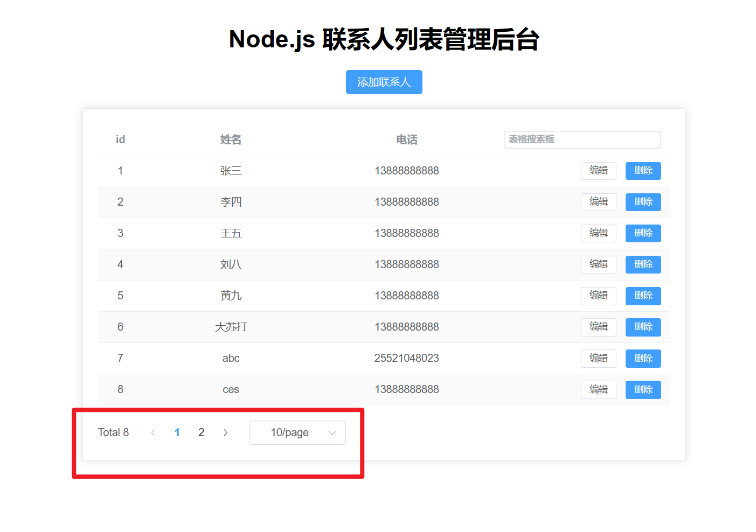Go to next page arrow
Image resolution: width=756 pixels, height=532 pixels.
(x=225, y=432)
